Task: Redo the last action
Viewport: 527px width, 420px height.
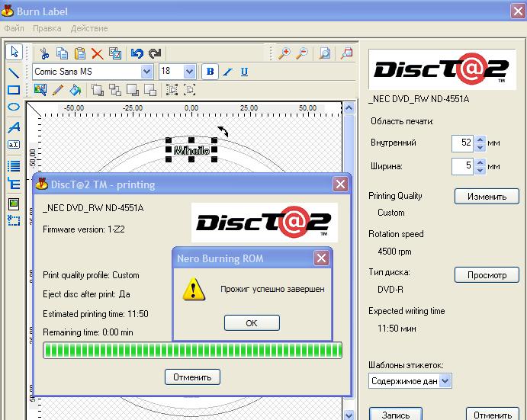Action: pos(155,53)
